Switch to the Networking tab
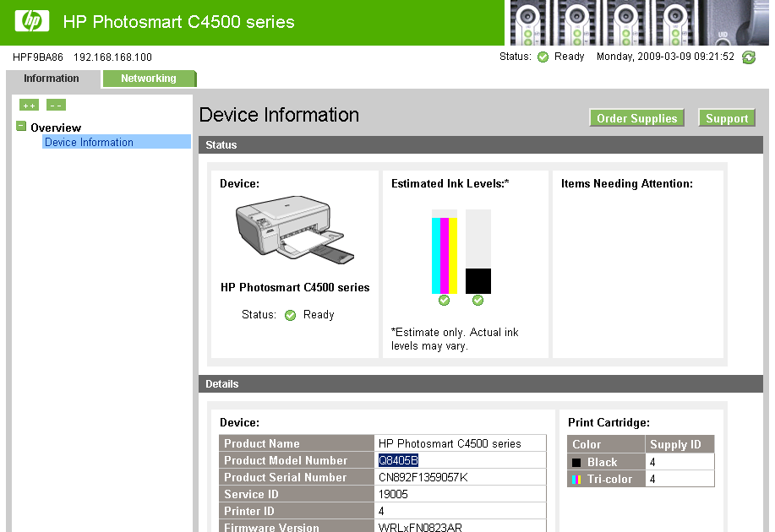 [149, 79]
